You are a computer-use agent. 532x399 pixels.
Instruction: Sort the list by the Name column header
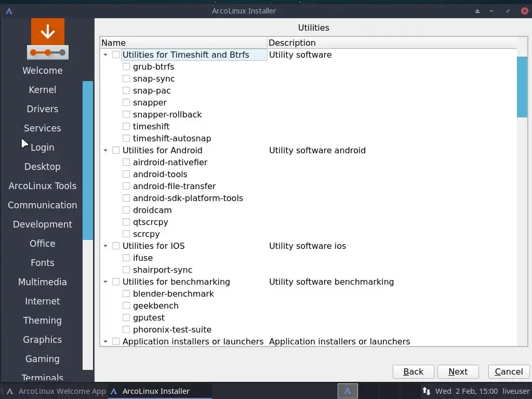183,43
